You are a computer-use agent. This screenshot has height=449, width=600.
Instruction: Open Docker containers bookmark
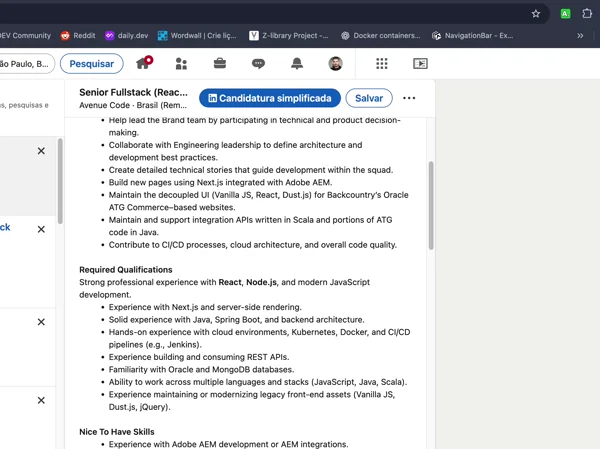point(380,35)
